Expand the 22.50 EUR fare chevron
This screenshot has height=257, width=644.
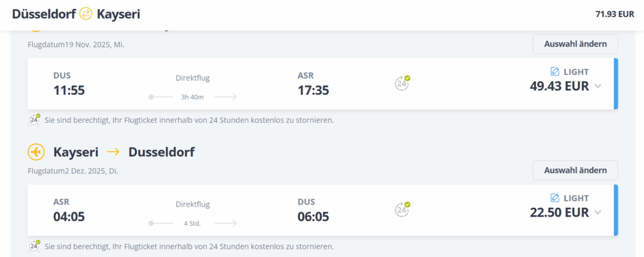tap(598, 213)
